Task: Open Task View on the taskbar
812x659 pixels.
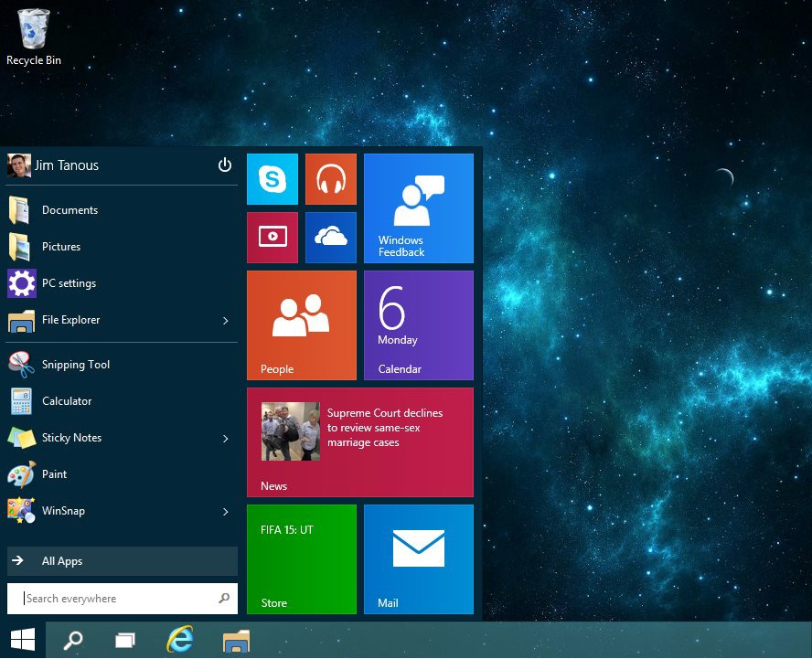Action: (x=124, y=641)
